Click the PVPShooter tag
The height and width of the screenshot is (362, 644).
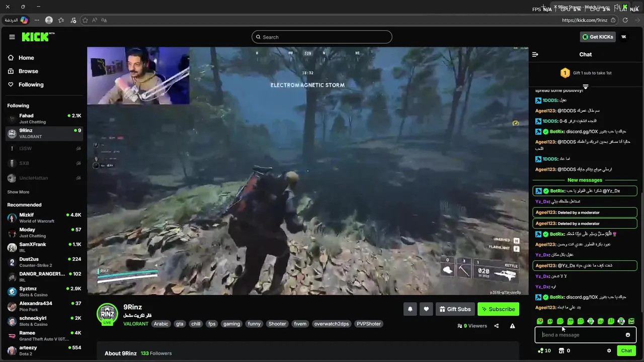point(369,324)
